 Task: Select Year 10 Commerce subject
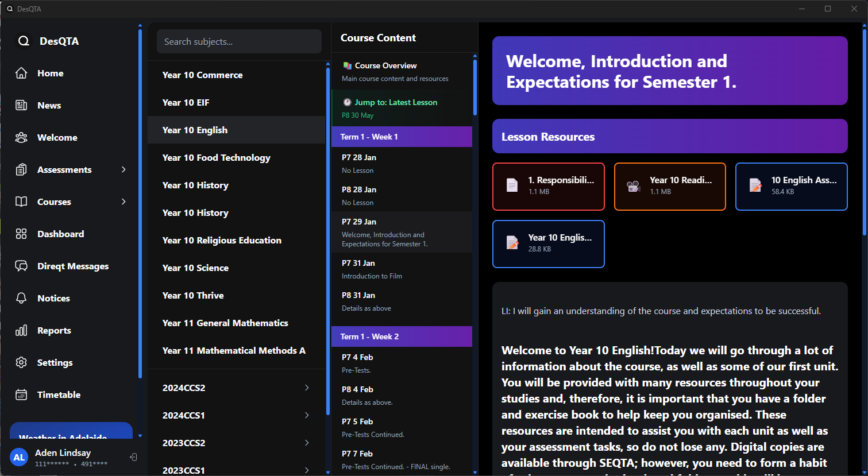236,75
